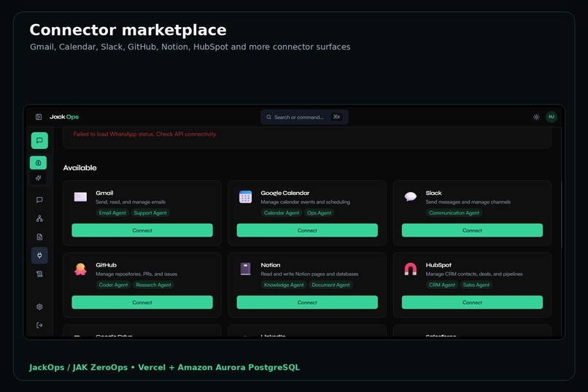Click the Ops Agent tag

pyautogui.click(x=319, y=212)
